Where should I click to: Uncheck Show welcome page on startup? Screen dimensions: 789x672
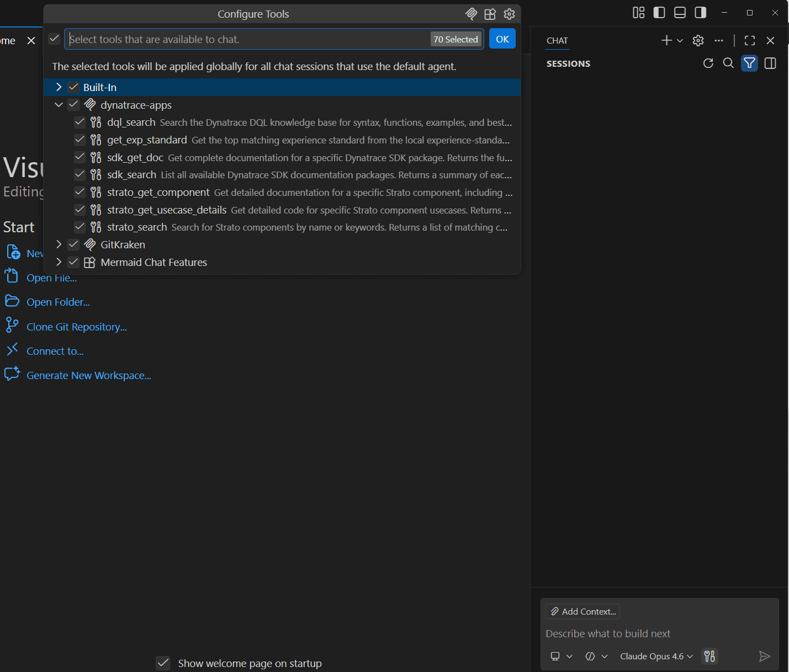163,663
